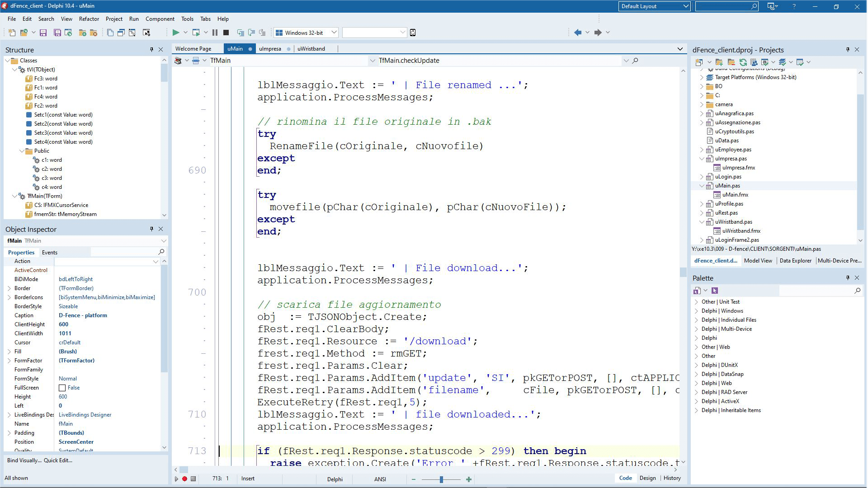Click the Quick Edit... link
Screen dimensions: 868x488
pyautogui.click(x=58, y=460)
